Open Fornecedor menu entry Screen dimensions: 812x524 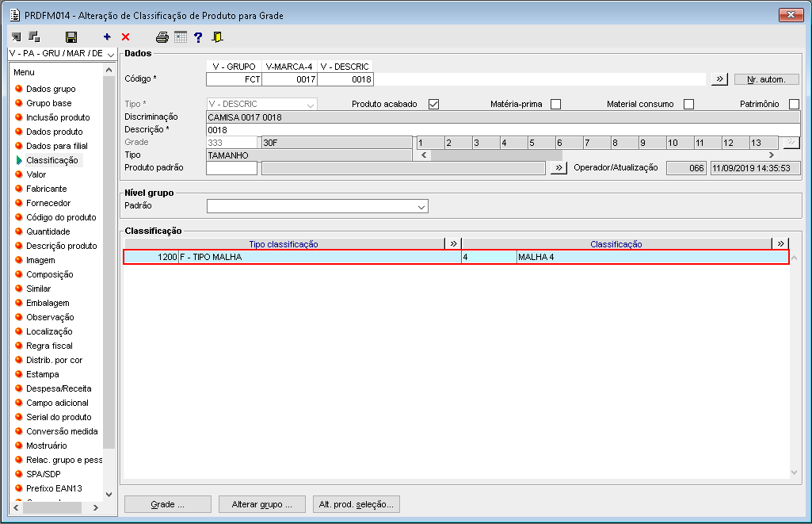point(48,203)
